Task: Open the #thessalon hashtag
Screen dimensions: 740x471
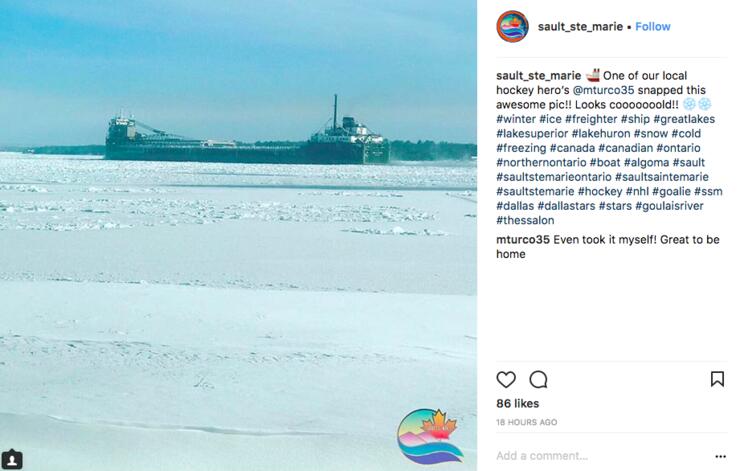Action: tap(525, 220)
